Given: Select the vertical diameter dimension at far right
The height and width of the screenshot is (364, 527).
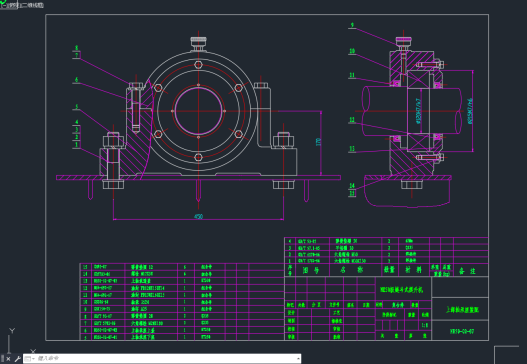Looking at the screenshot, I should (x=470, y=111).
